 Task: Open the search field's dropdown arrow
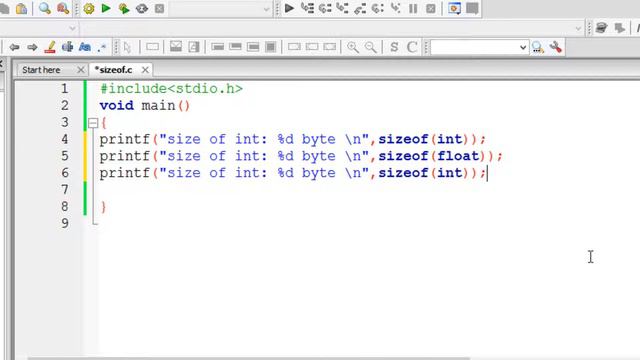(x=523, y=47)
